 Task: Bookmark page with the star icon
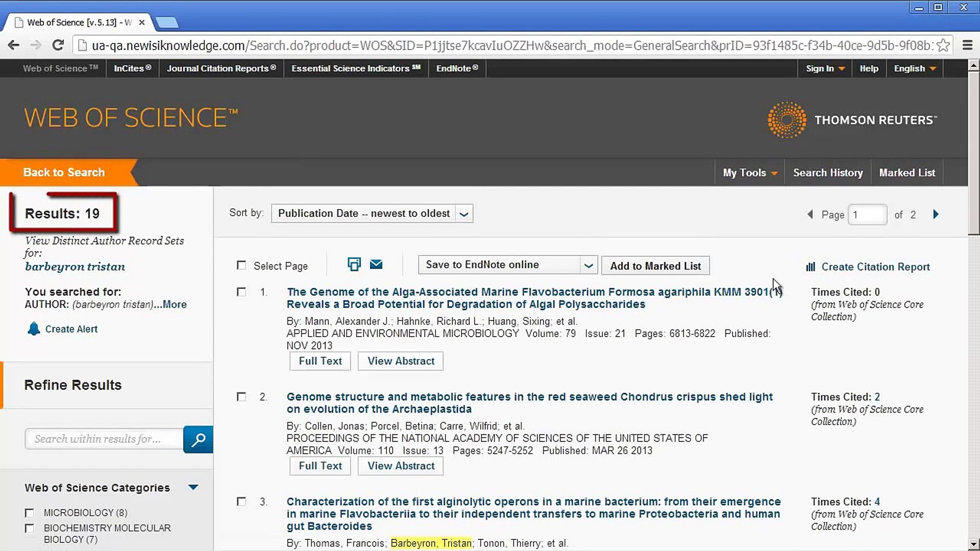tap(943, 45)
